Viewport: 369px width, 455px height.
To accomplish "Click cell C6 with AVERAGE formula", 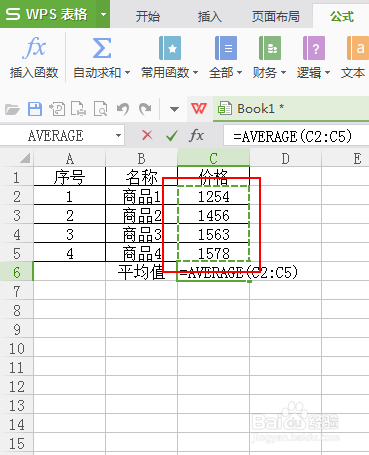I will click(x=214, y=272).
